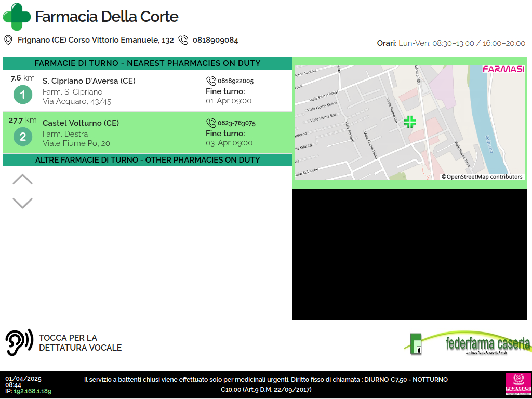The width and height of the screenshot is (532, 399).
Task: Select the number 1 pharmacy badge
Action: click(22, 95)
